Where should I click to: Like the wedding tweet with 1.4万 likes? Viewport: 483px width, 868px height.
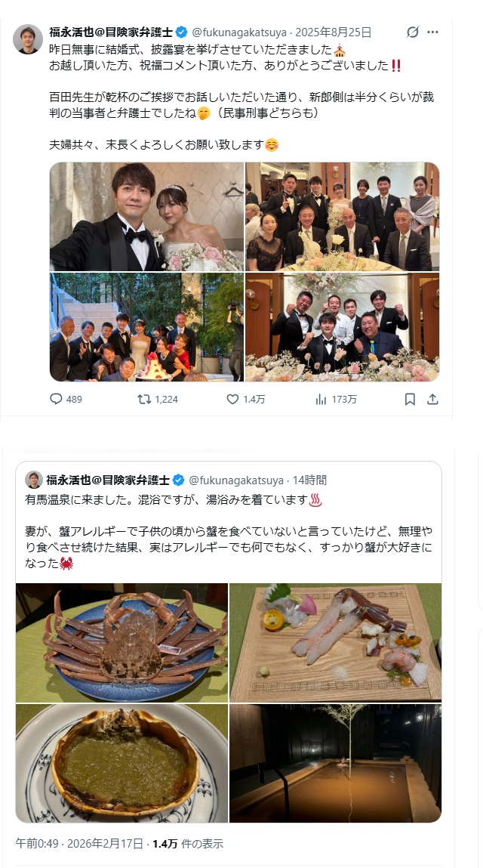coord(233,399)
